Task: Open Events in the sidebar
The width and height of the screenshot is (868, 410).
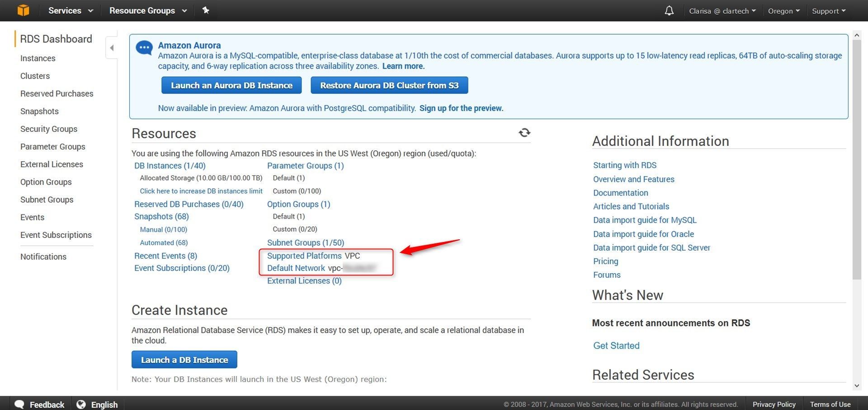Action: coord(33,217)
